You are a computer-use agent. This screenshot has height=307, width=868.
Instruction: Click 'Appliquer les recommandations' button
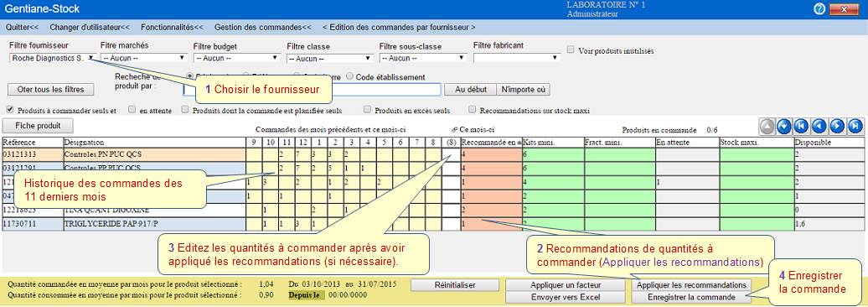point(691,285)
